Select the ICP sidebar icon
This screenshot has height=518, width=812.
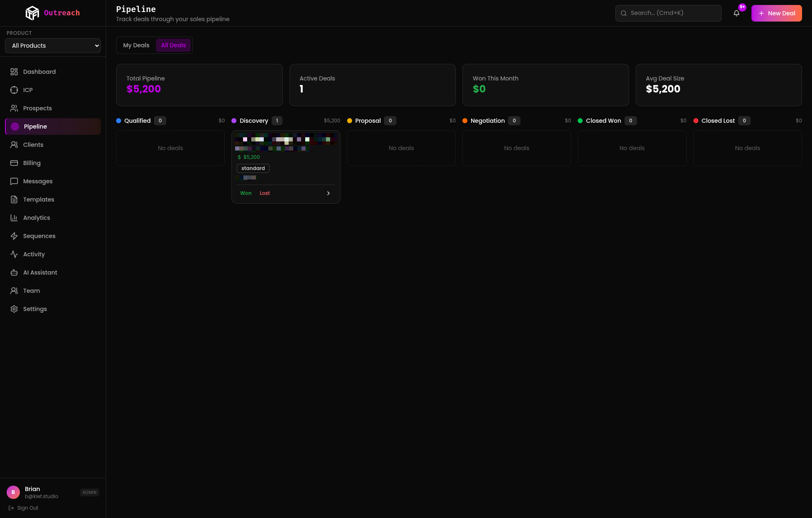(x=28, y=90)
